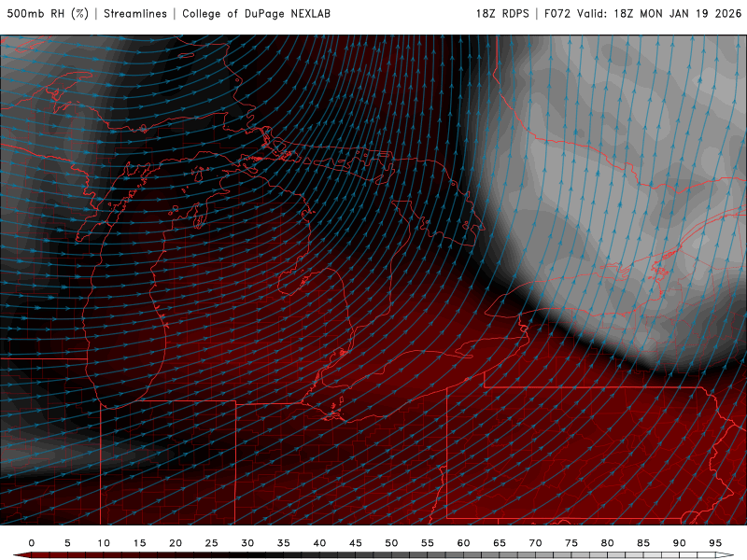
Task: Click the "20" humidity scale label
Action: (176, 543)
